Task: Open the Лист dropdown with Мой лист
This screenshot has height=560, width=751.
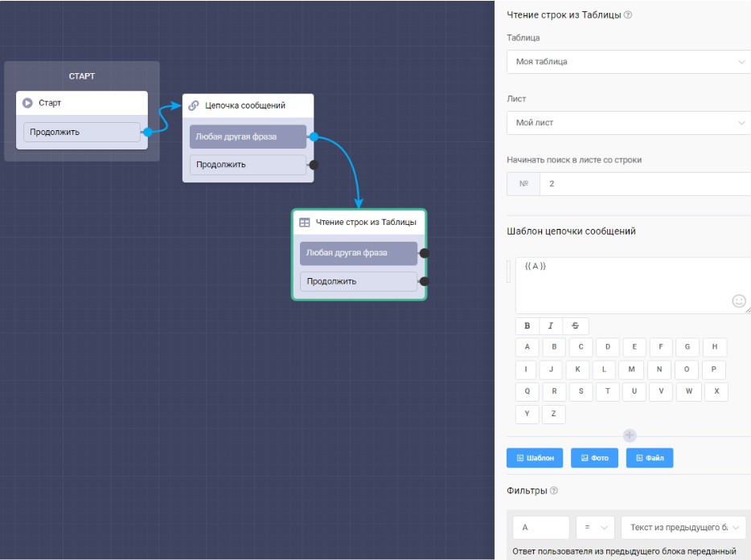Action: click(628, 123)
